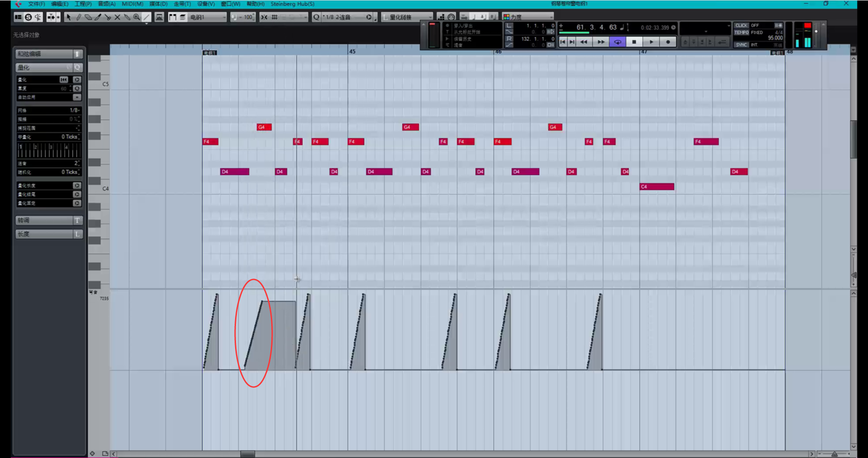Toggle the snap-to-grid hash icon
The width and height of the screenshot is (868, 458).
tap(274, 17)
